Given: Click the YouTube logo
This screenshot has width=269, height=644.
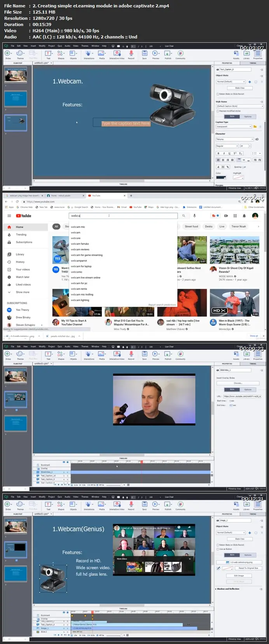Looking at the screenshot, I should (x=23, y=216).
